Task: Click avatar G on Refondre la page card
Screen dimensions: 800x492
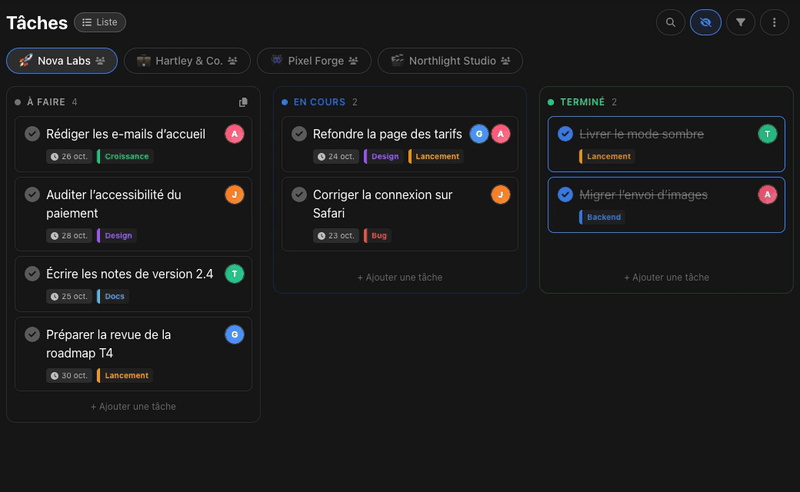Action: tap(479, 134)
